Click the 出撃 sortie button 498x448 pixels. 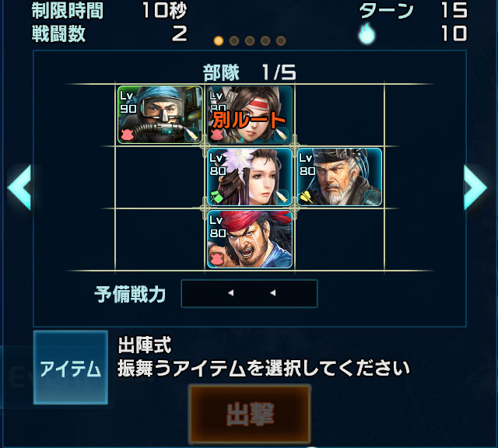250,414
